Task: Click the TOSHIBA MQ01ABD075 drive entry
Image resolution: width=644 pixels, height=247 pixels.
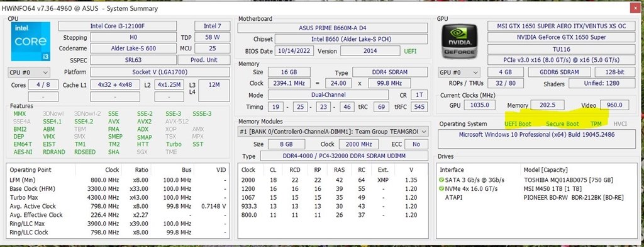Action: pyautogui.click(x=569, y=180)
